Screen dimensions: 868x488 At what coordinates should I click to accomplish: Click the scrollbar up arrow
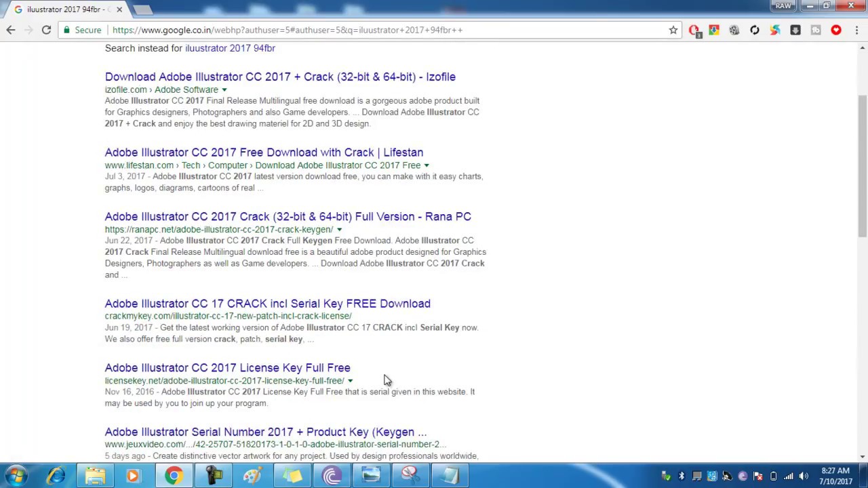point(863,48)
